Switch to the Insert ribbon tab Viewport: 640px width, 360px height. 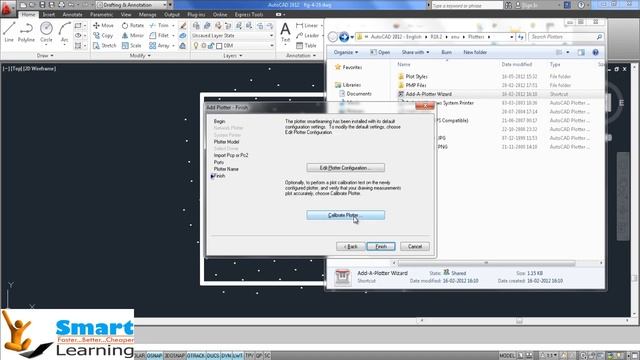[x=49, y=15]
